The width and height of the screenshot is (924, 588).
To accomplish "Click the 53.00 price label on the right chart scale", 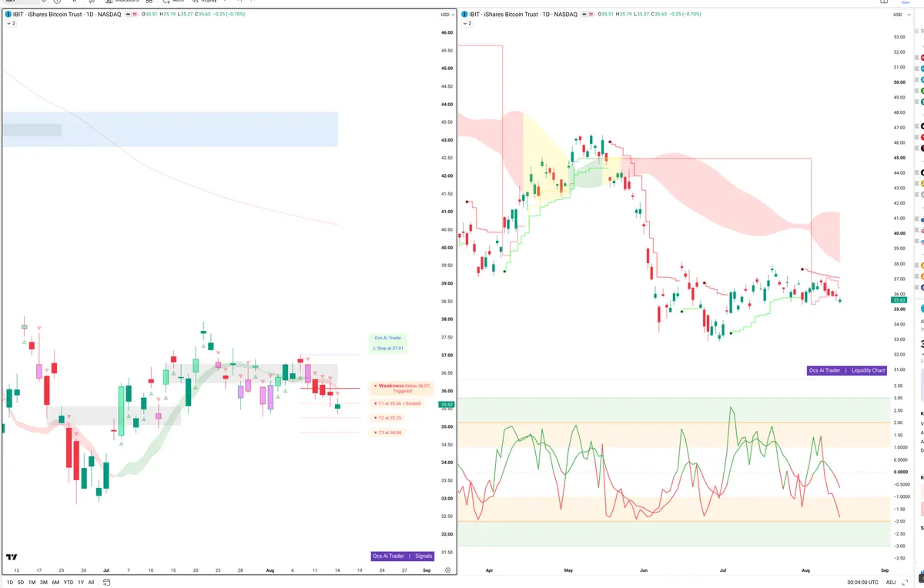I will click(899, 37).
